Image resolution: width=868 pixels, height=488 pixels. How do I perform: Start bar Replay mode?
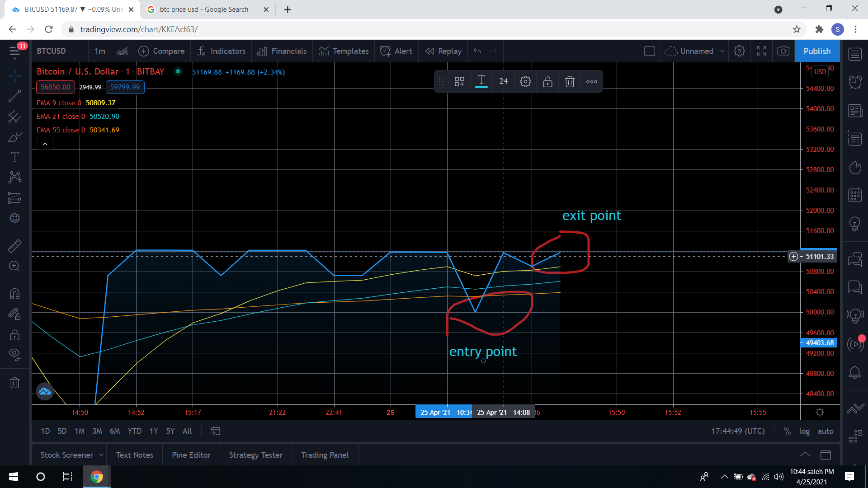click(x=443, y=51)
